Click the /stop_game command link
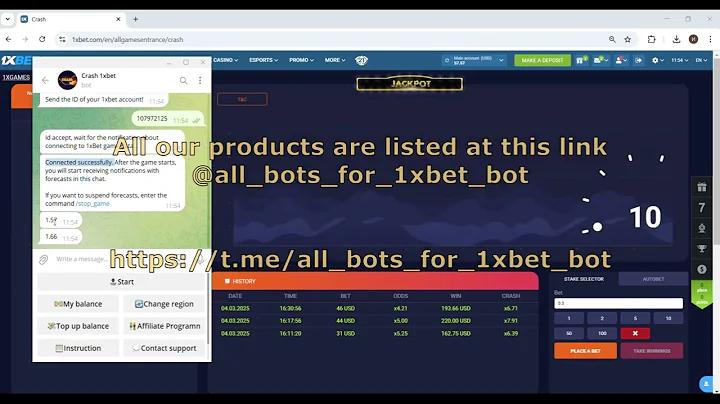This screenshot has height=404, width=720. pos(93,203)
